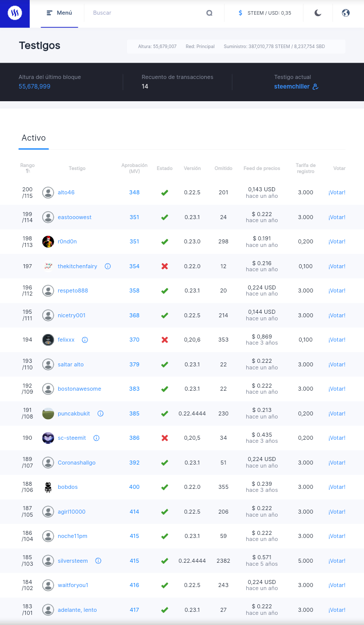Vote for witness bobdos
This screenshot has height=625, width=364.
(x=337, y=487)
